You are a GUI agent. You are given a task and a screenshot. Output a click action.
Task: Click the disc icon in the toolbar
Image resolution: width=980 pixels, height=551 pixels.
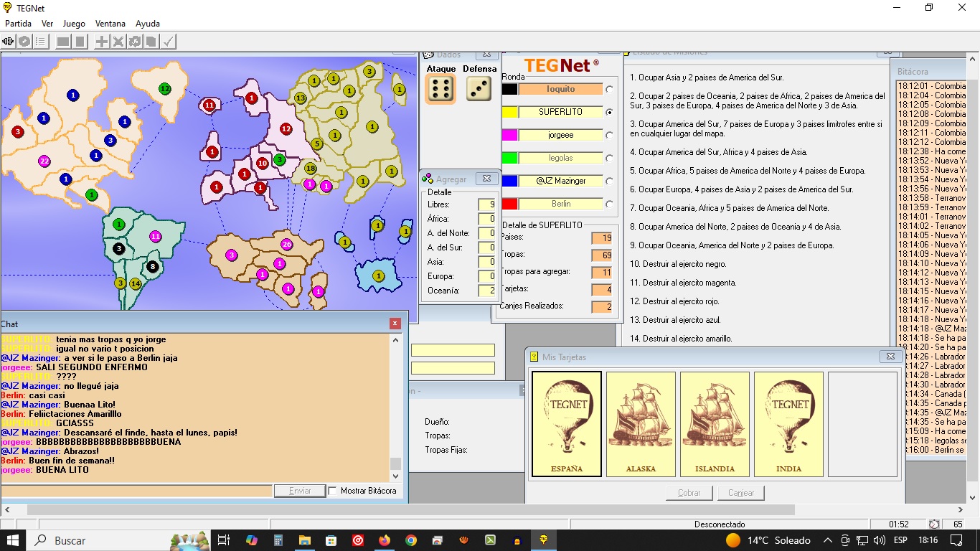(24, 42)
